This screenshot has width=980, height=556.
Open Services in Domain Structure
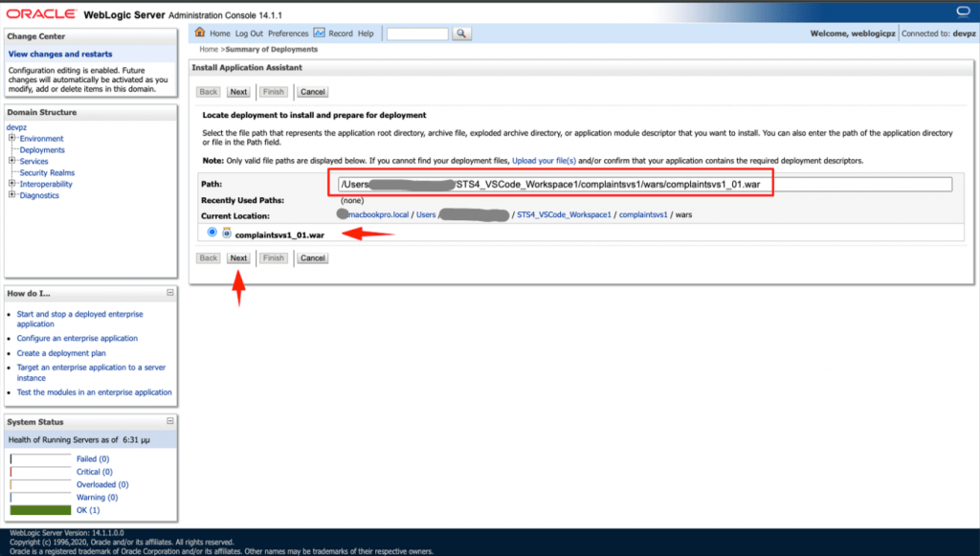(33, 161)
